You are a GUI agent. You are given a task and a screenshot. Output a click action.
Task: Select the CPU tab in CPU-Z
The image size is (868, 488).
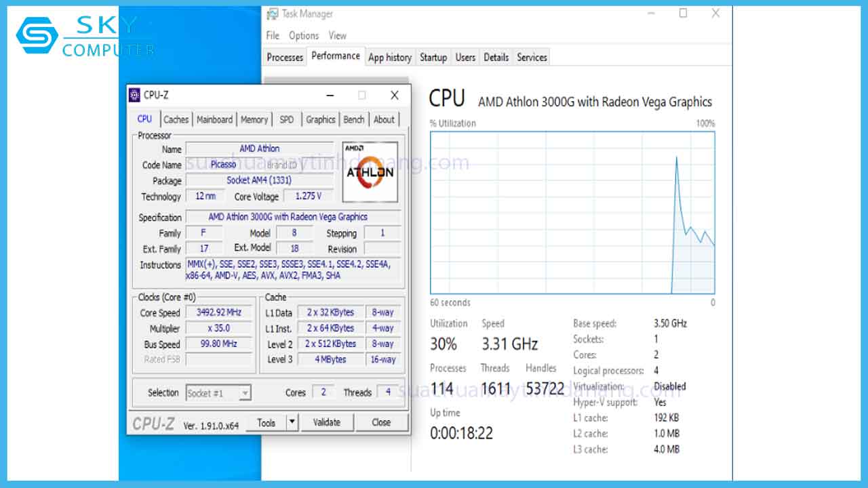coord(145,119)
